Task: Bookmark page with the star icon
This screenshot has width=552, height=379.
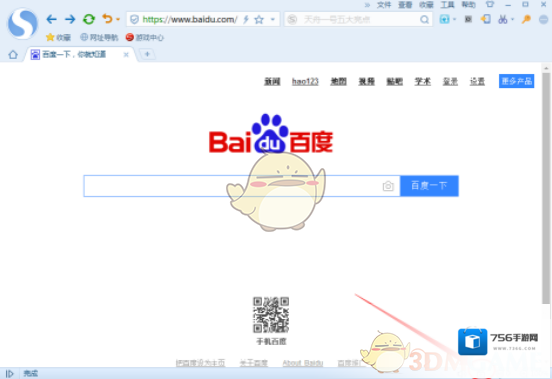Action: 259,19
